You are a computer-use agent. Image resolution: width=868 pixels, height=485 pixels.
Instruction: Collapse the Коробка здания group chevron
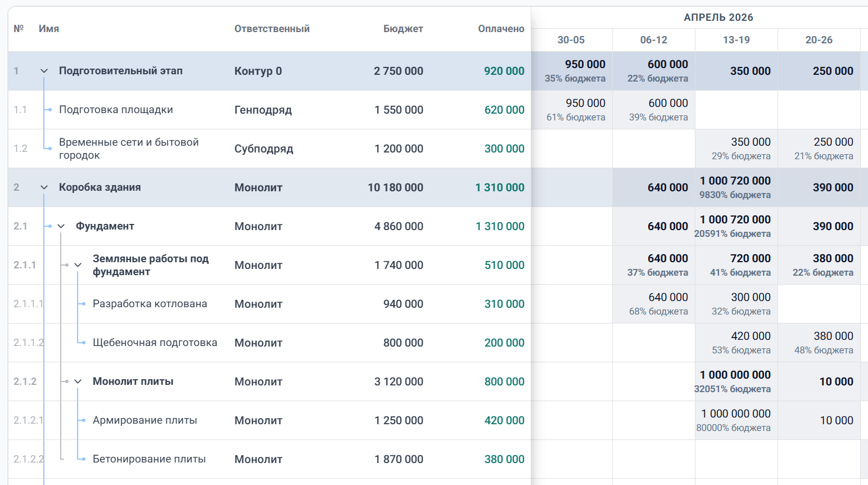point(44,187)
